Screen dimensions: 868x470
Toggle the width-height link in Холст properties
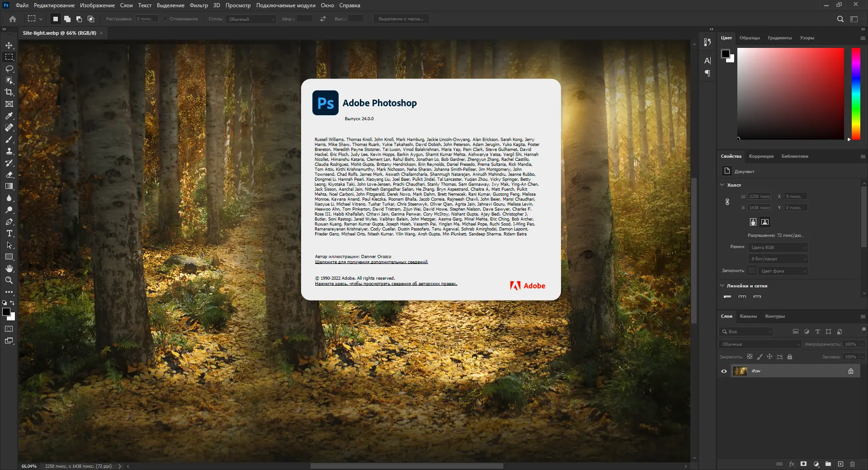click(727, 202)
